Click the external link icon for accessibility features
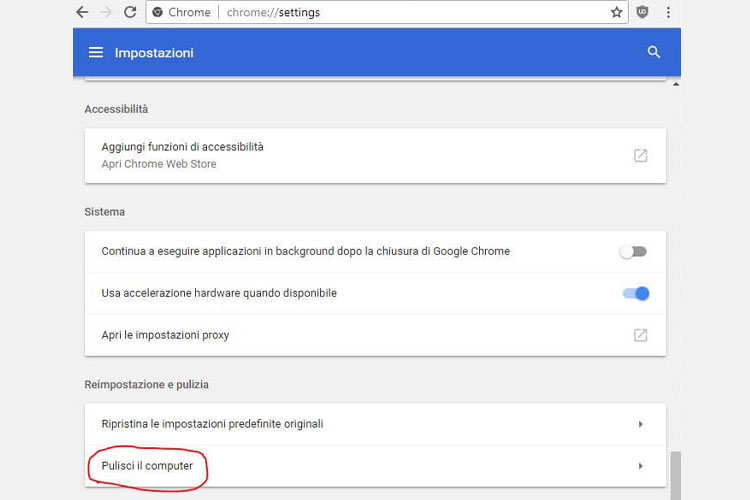 click(640, 156)
